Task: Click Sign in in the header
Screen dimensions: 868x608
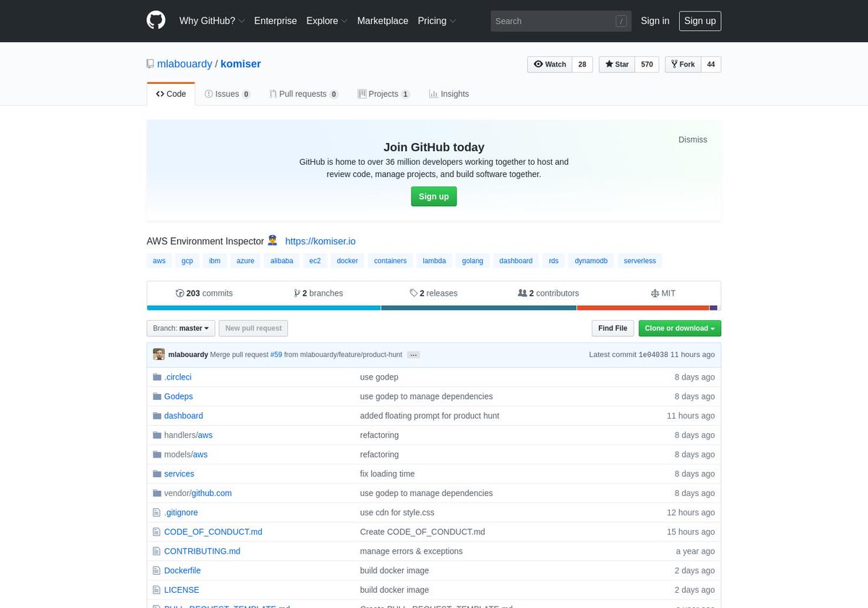Action: tap(655, 21)
